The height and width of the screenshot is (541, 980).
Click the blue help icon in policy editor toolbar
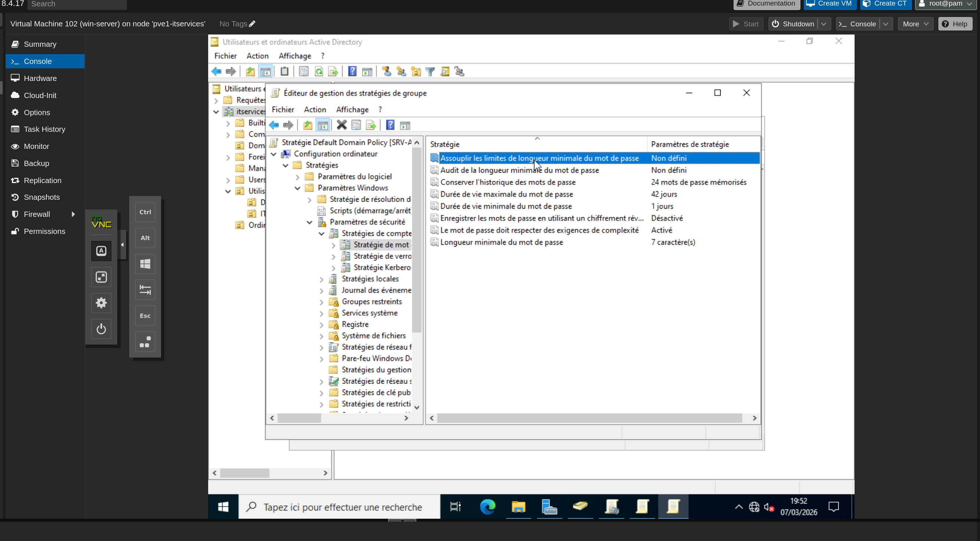click(x=390, y=125)
